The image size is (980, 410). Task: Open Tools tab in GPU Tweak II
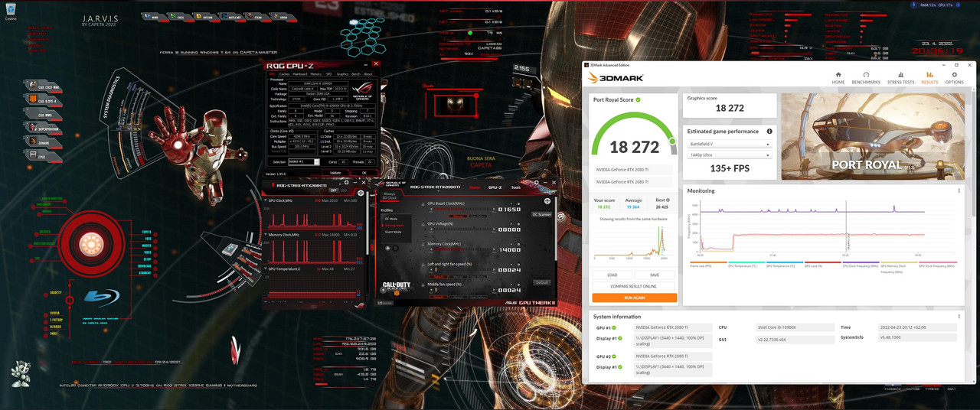pyautogui.click(x=515, y=187)
